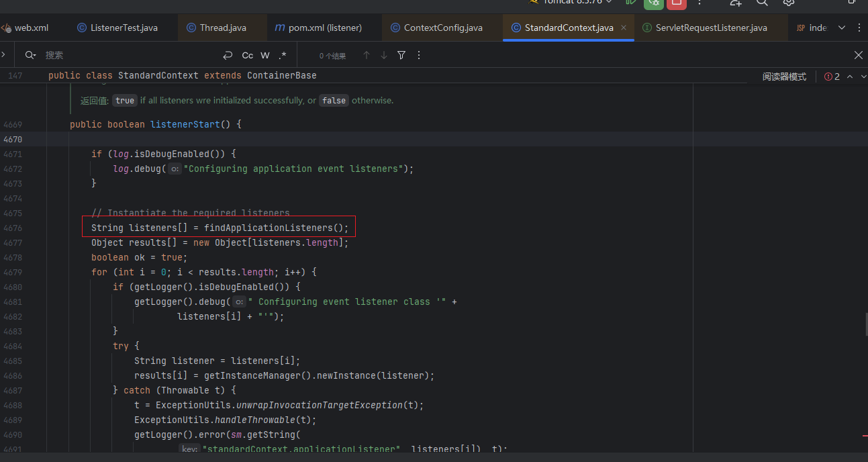Close the search bar

click(859, 55)
